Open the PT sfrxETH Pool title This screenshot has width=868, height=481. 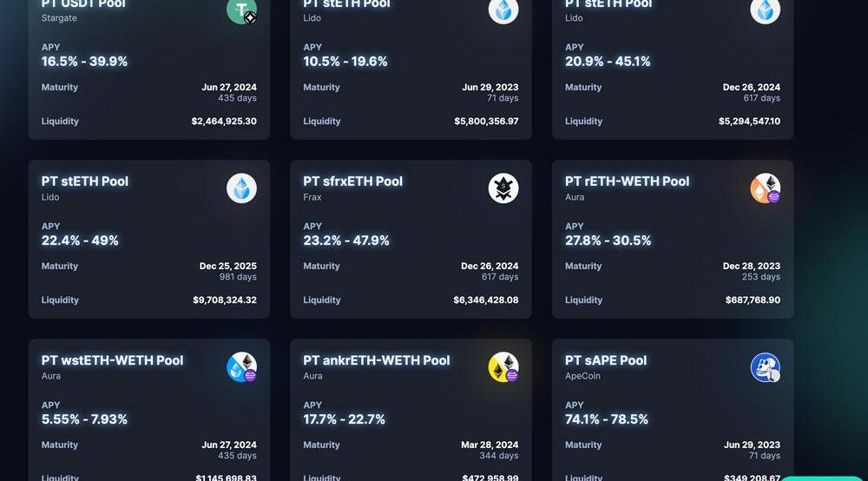pos(352,181)
